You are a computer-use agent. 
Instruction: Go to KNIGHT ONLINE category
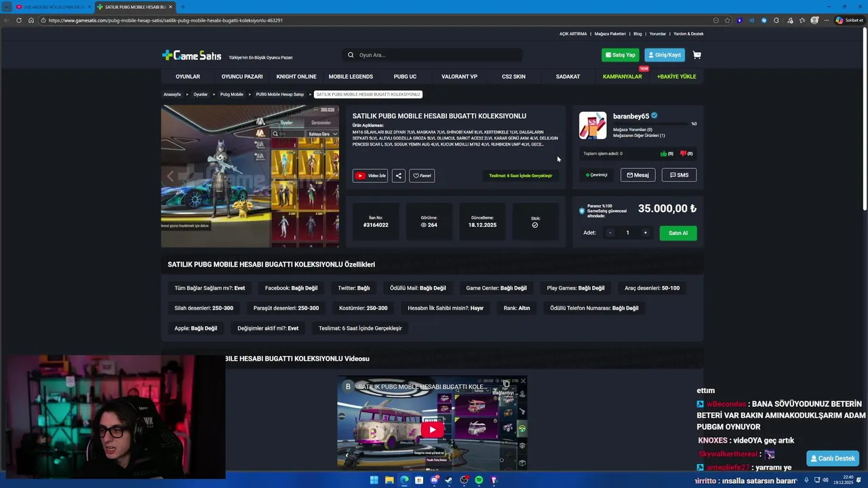tap(296, 77)
